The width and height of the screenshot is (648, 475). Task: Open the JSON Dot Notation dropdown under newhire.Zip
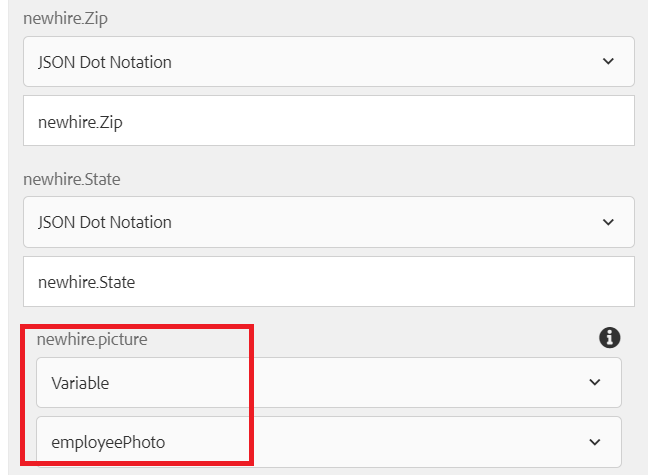pos(329,62)
